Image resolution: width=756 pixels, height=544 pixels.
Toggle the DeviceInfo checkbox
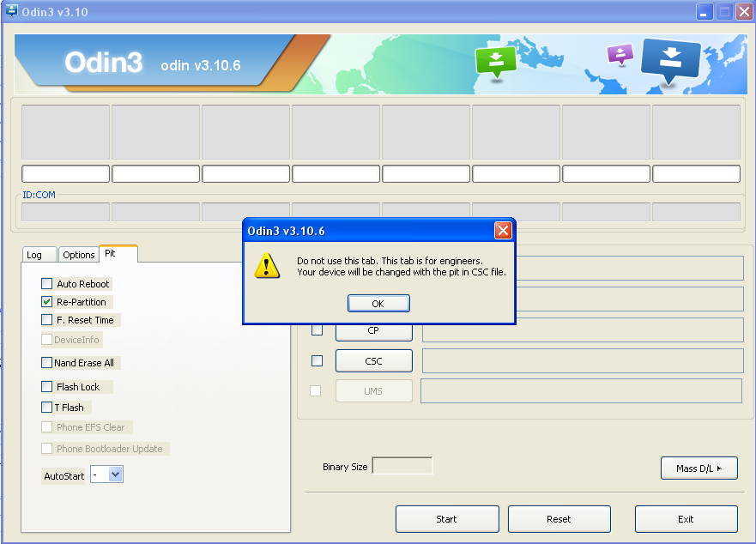click(47, 340)
